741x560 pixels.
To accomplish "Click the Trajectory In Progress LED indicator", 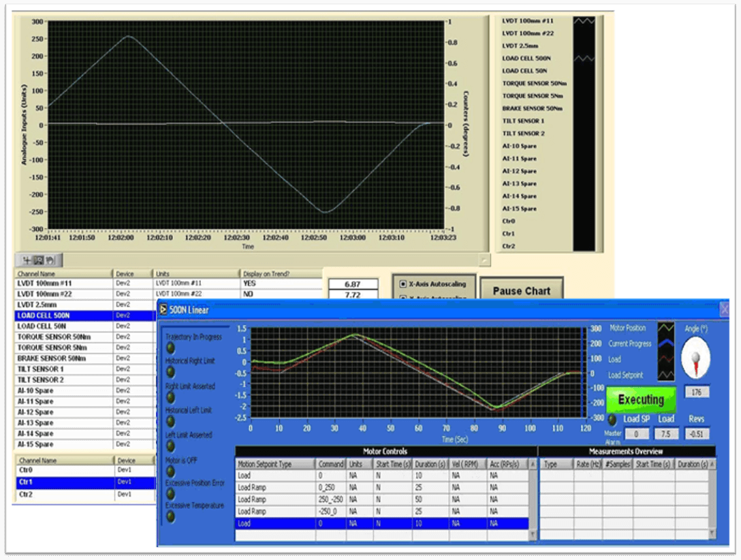I will coord(170,348).
